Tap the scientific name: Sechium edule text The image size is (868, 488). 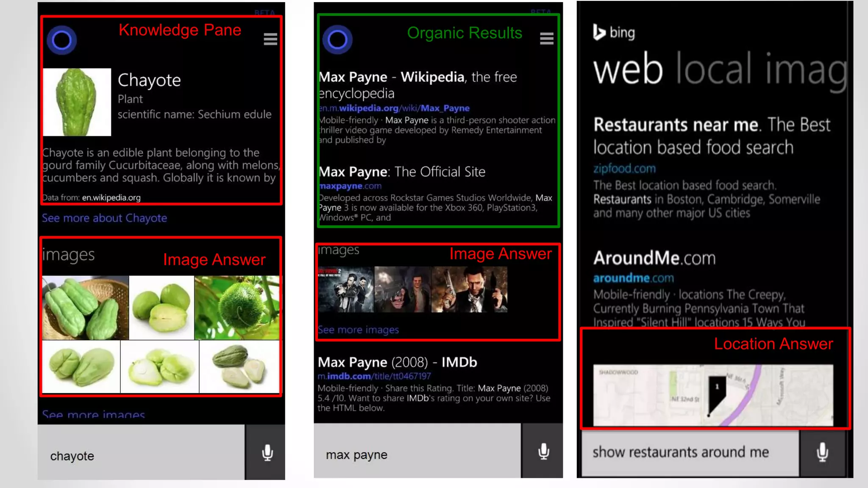tap(195, 114)
